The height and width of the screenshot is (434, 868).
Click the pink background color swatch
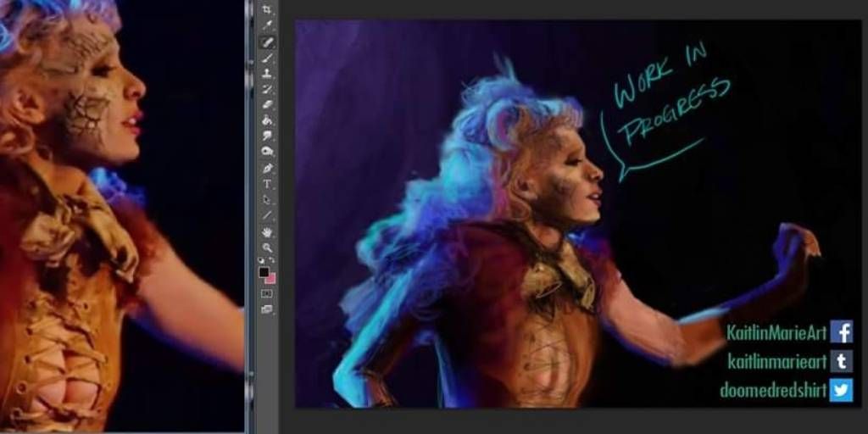[x=271, y=279]
